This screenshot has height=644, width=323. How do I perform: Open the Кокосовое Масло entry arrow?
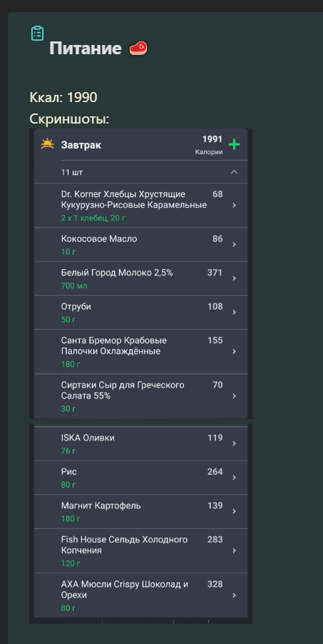click(234, 244)
